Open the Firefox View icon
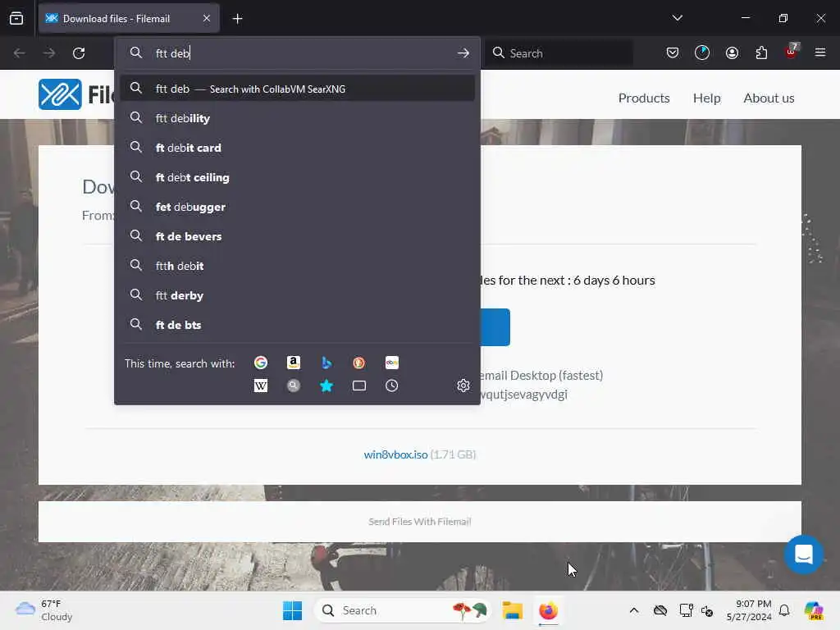840x630 pixels. pyautogui.click(x=16, y=18)
